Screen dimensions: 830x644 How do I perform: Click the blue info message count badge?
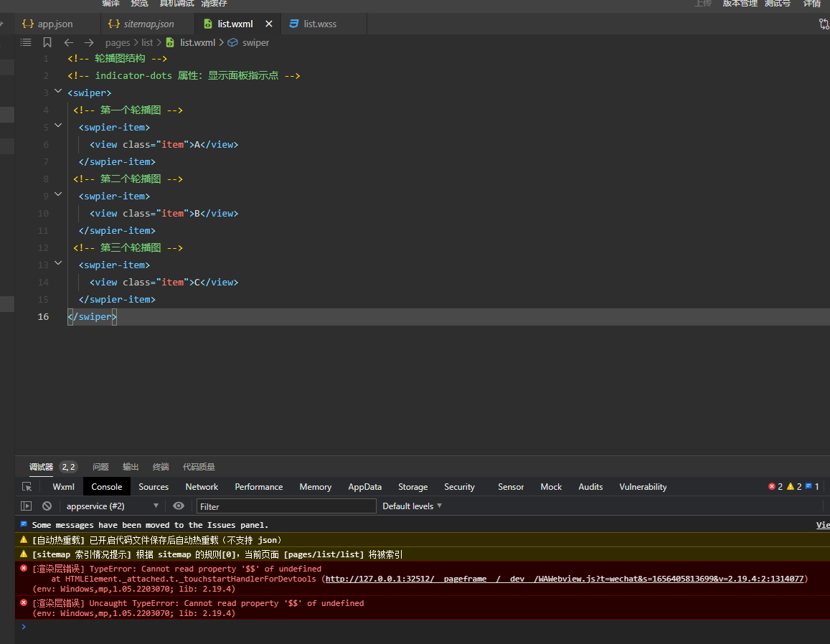pos(812,486)
